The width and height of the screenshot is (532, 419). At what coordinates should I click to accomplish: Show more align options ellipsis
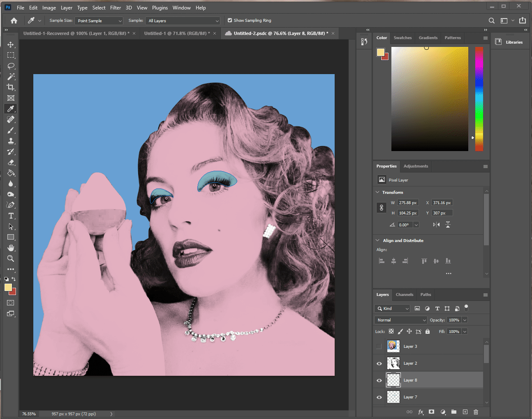pyautogui.click(x=449, y=273)
